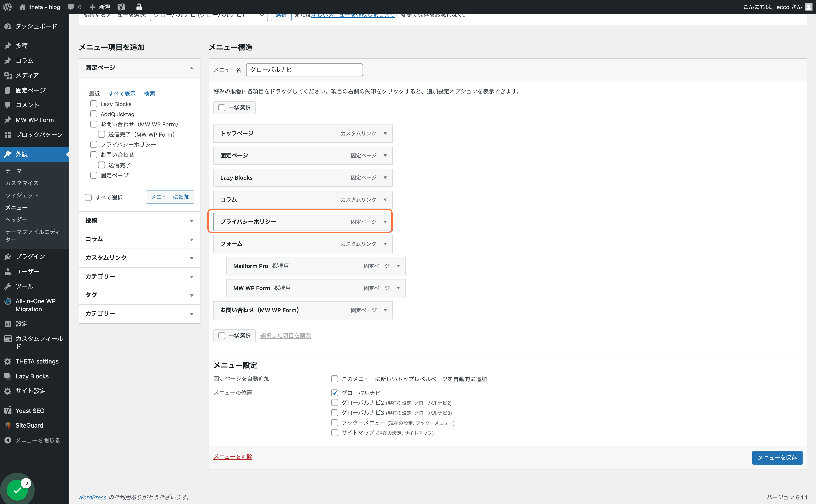The height and width of the screenshot is (504, 816).
Task: Collapse the sidebar with the メニューを閉じる arrow icon
Action: click(8, 440)
